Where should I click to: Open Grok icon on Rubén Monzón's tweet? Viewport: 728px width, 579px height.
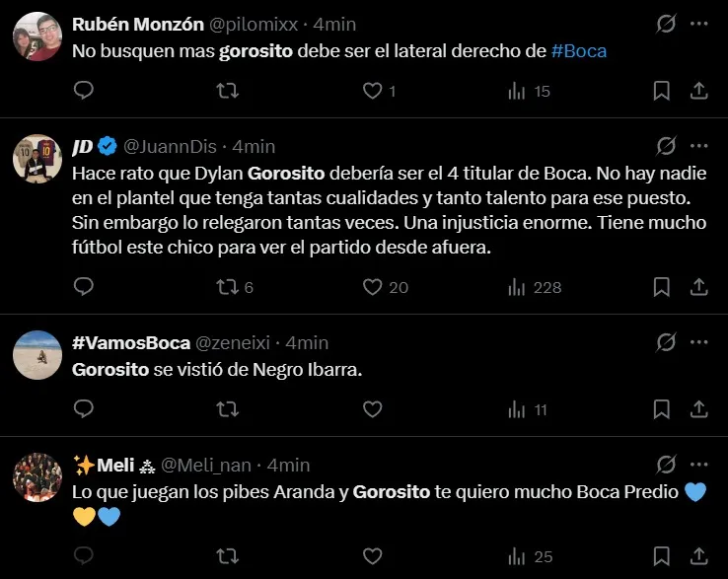(666, 24)
